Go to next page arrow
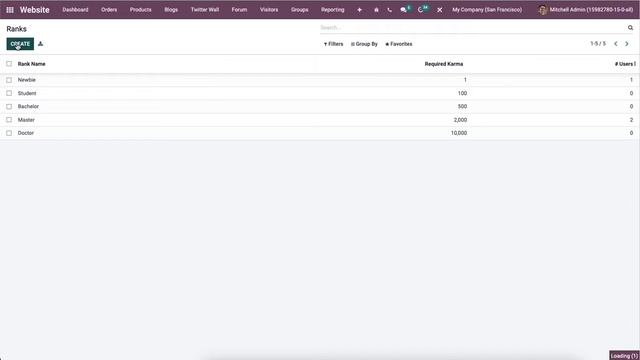The image size is (640, 360). pos(627,44)
